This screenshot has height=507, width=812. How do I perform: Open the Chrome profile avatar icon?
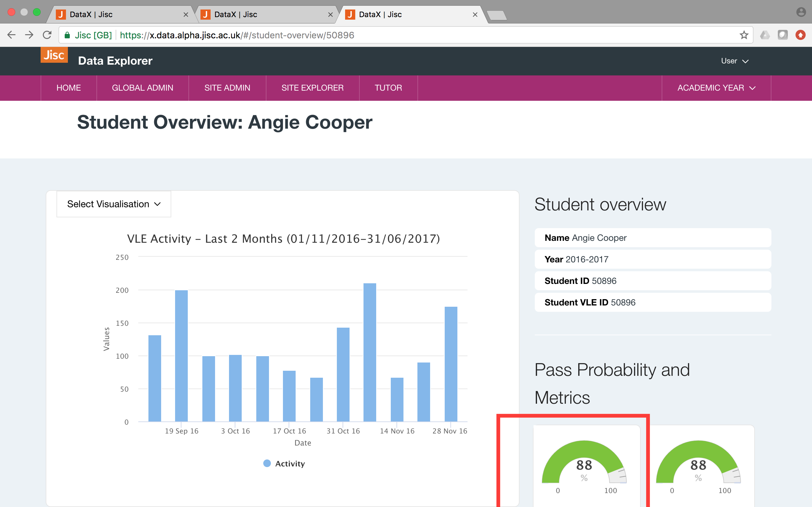[x=801, y=12]
